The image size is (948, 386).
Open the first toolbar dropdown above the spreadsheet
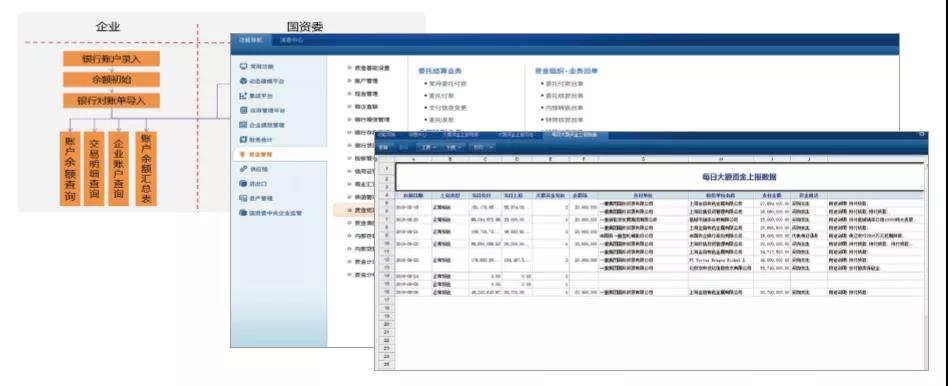[429, 147]
